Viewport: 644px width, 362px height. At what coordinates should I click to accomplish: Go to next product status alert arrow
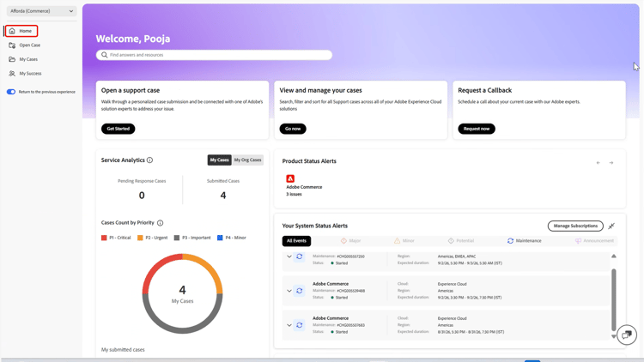[611, 163]
